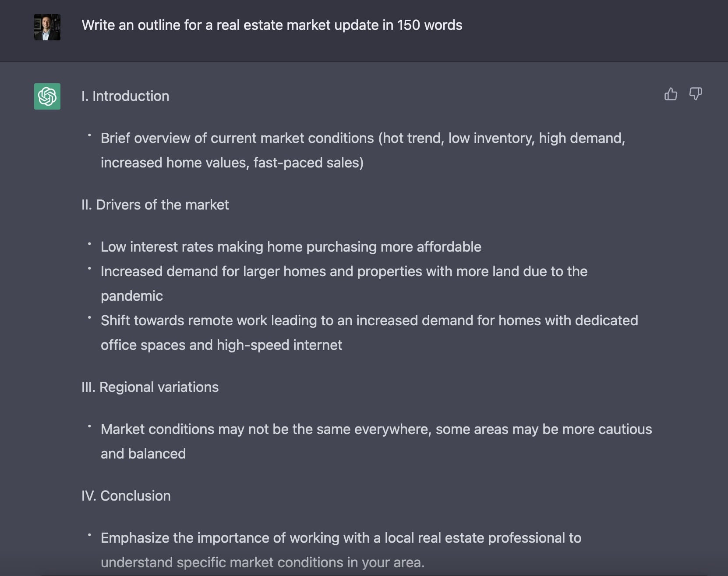Click the 'II. Drivers of the market' heading
The width and height of the screenshot is (728, 576).
pos(155,205)
